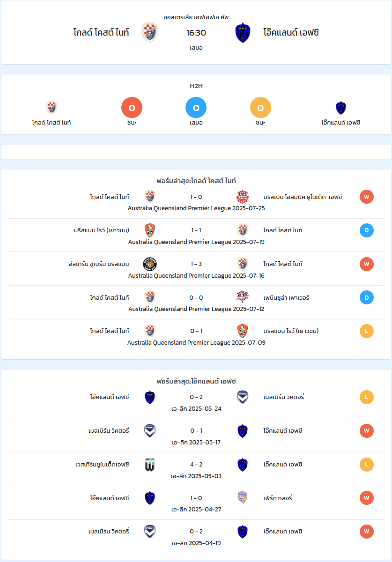Click the red H2H wins circle for Gold Coast Knights
This screenshot has width=392, height=562.
(132, 108)
